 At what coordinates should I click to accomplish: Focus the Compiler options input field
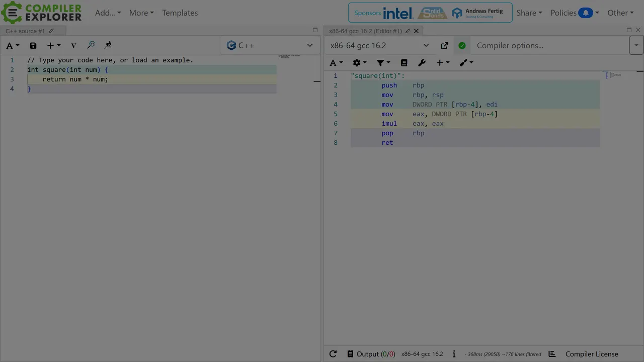point(550,46)
